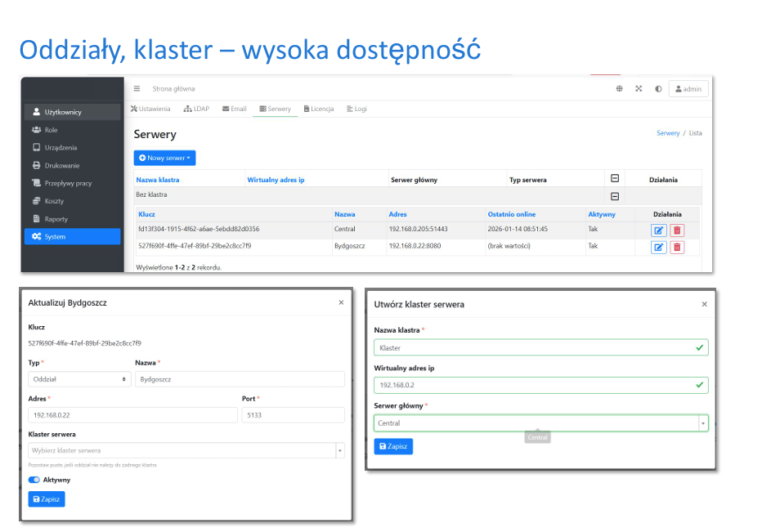Viewport: 780px width, 532px height.
Task: Select the System sidebar item
Action: pos(72,237)
